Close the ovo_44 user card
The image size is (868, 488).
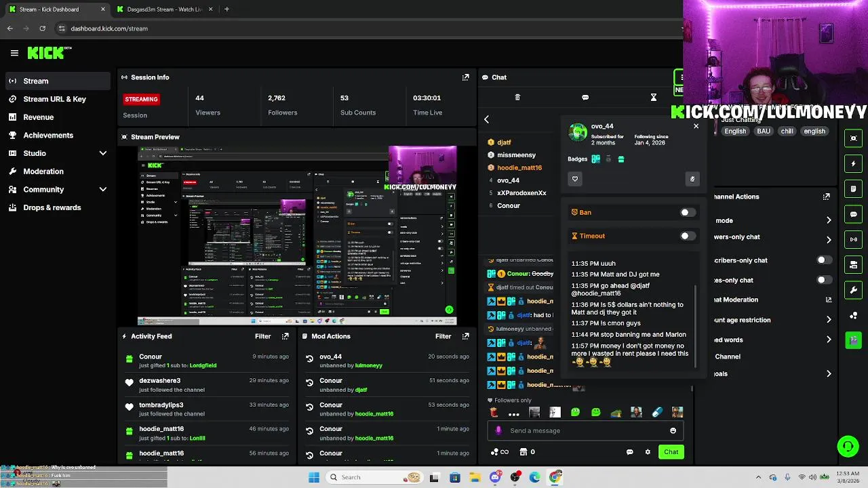pyautogui.click(x=696, y=126)
